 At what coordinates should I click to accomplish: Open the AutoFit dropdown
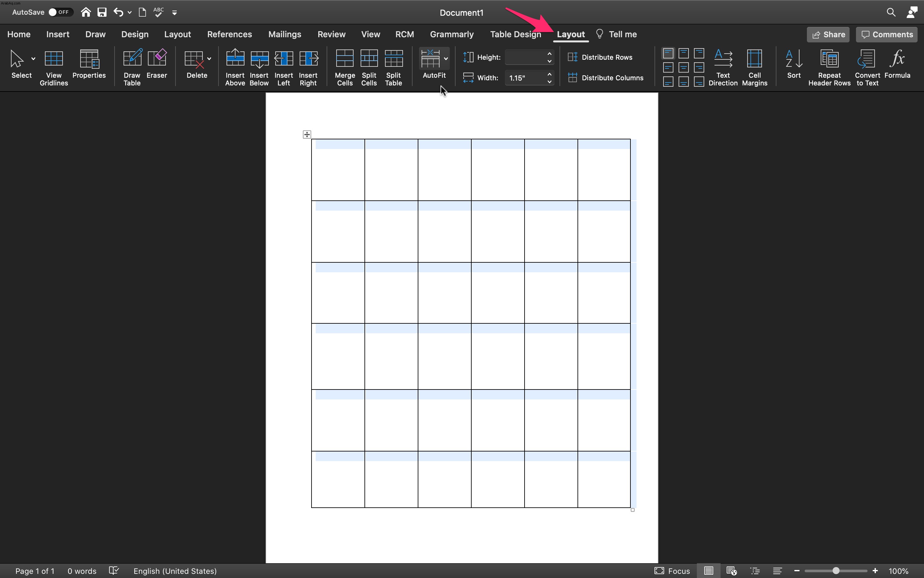[x=446, y=58]
